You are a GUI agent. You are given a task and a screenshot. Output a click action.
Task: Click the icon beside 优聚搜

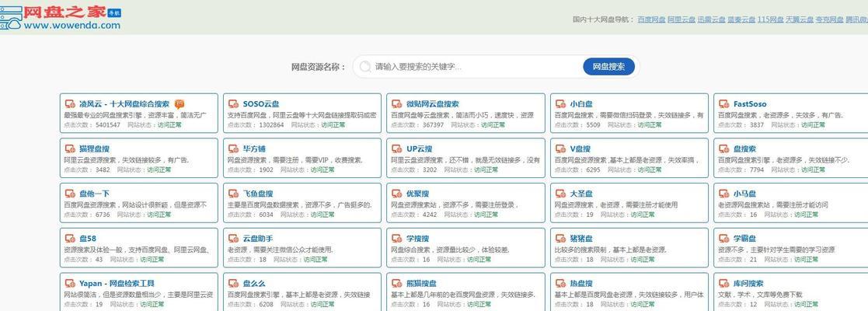click(x=396, y=194)
